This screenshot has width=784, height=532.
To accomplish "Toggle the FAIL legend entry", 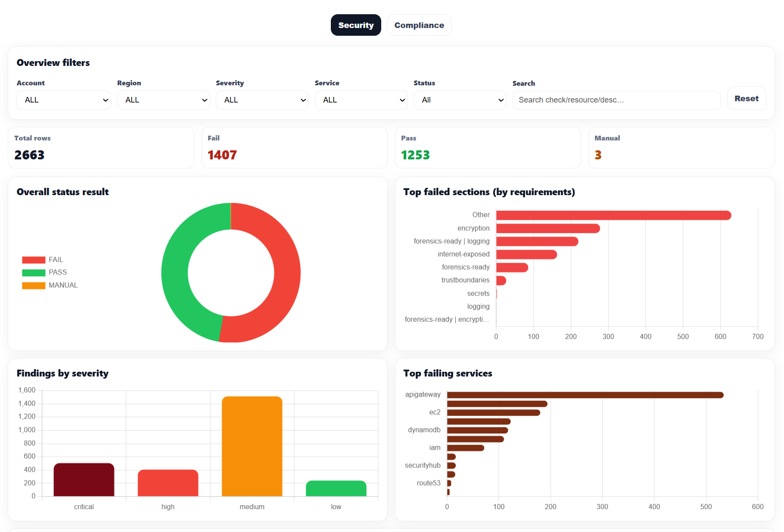I will (x=56, y=259).
